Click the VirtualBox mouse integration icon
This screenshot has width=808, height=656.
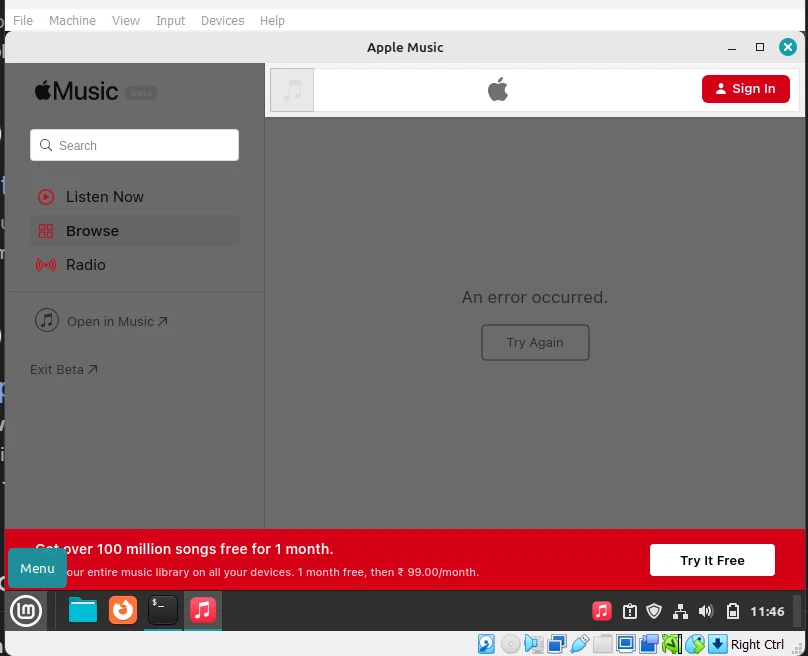(695, 644)
